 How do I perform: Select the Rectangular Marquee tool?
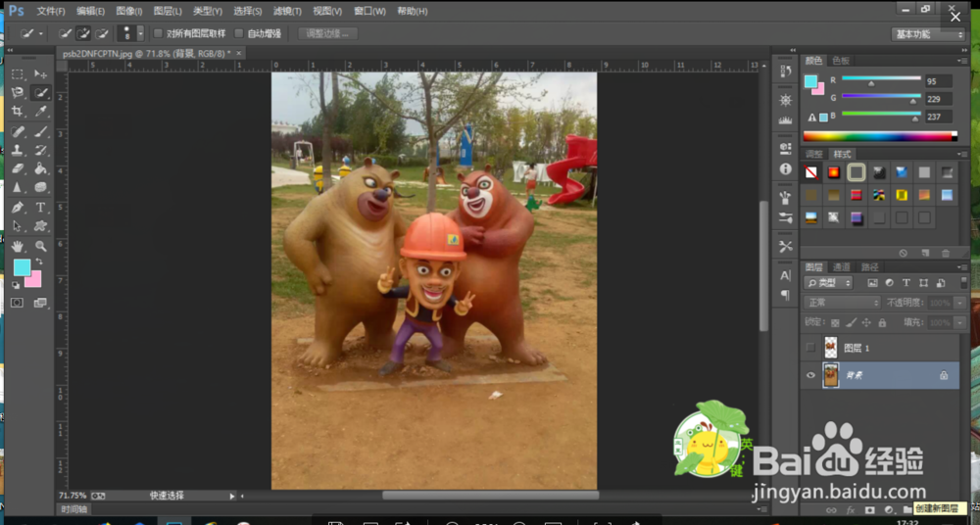click(x=18, y=74)
